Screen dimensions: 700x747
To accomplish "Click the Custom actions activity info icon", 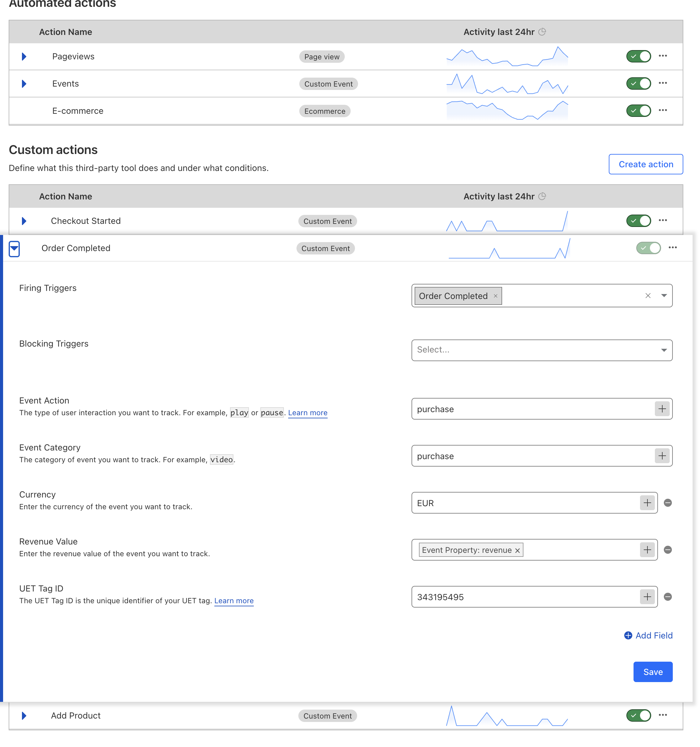I will click(x=542, y=196).
